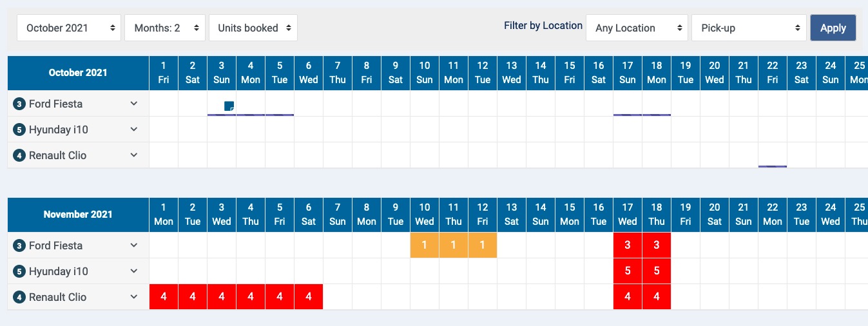Screen dimensions: 868x326
Task: Click red Hyunday i10 cell on November 17
Action: 628,271
